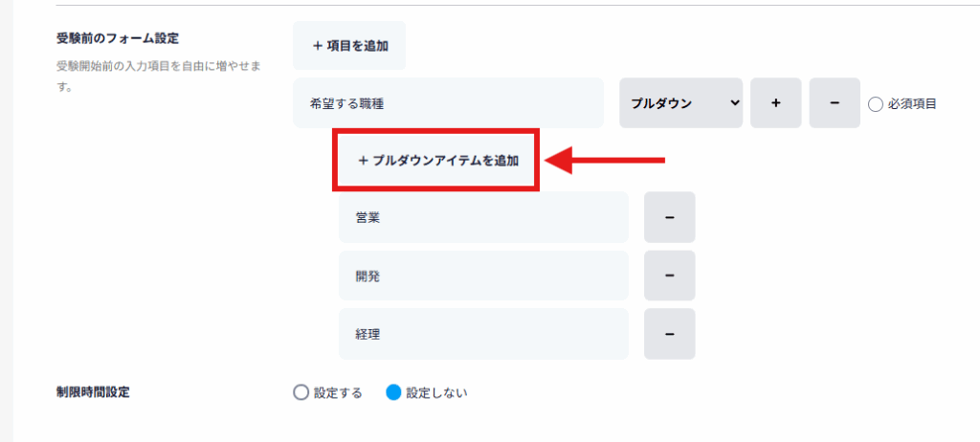Edit the 開発 item text field
The image size is (980, 442).
tap(483, 276)
